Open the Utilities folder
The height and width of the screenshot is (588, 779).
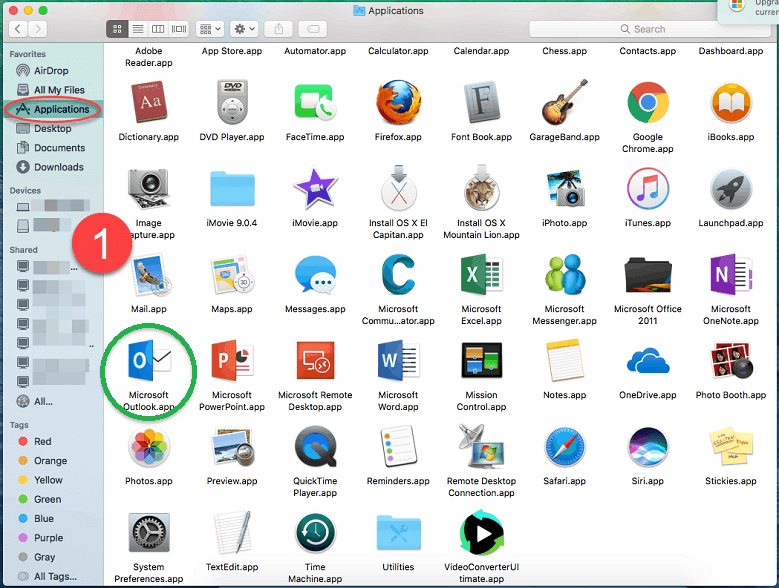pos(398,533)
